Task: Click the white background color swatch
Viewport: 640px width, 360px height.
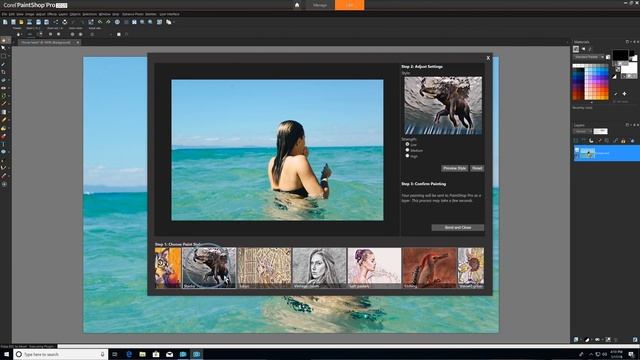Action: pyautogui.click(x=629, y=68)
